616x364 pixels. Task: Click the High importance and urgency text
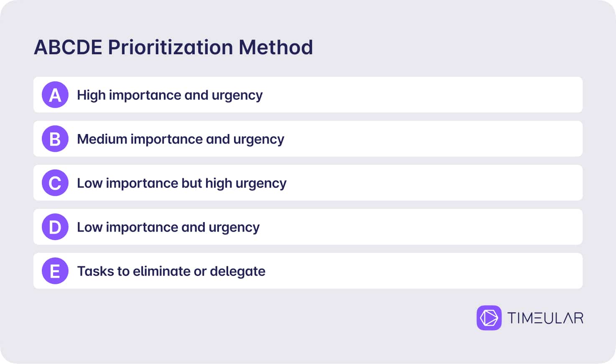[170, 95]
